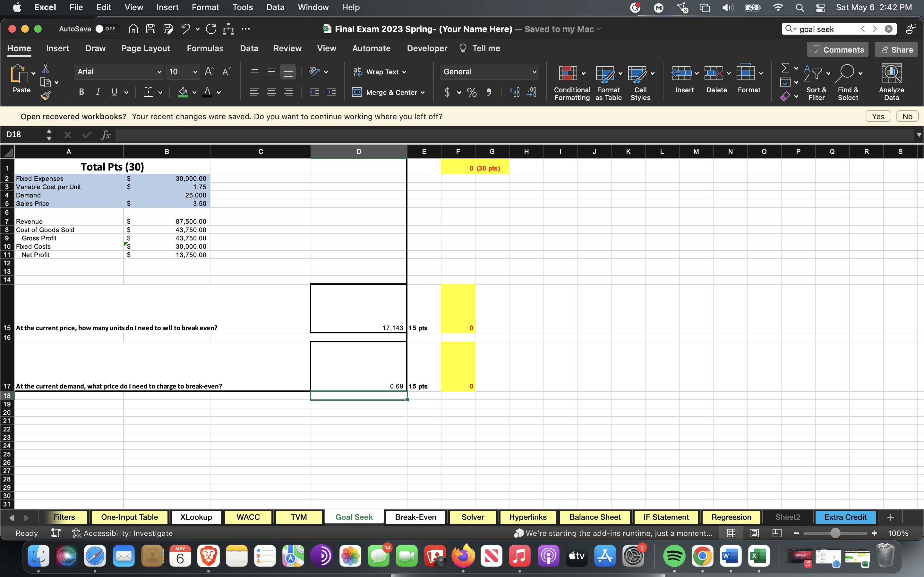The width and height of the screenshot is (924, 577).
Task: Open the Formulas ribbon tab
Action: [205, 48]
